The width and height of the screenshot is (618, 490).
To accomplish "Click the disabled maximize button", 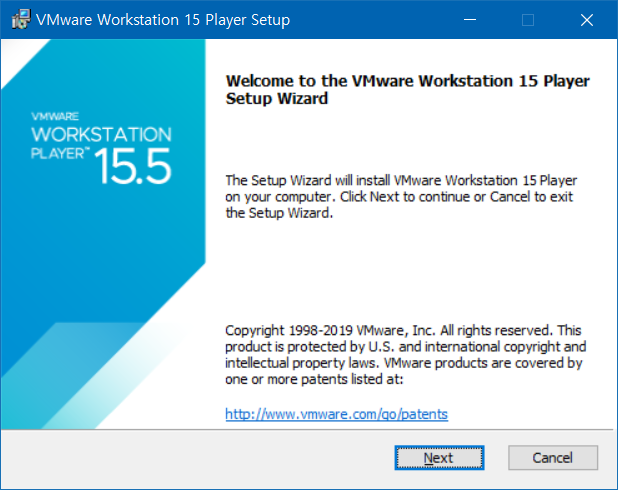I will point(528,20).
